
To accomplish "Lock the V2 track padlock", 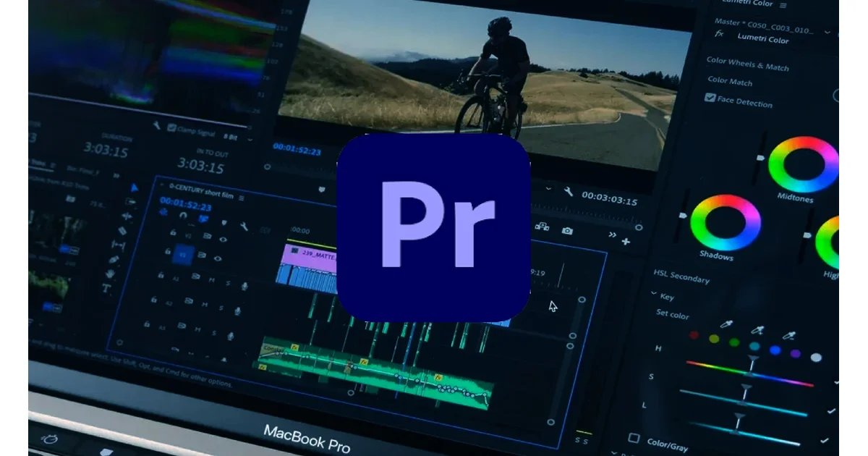I will pos(173,232).
